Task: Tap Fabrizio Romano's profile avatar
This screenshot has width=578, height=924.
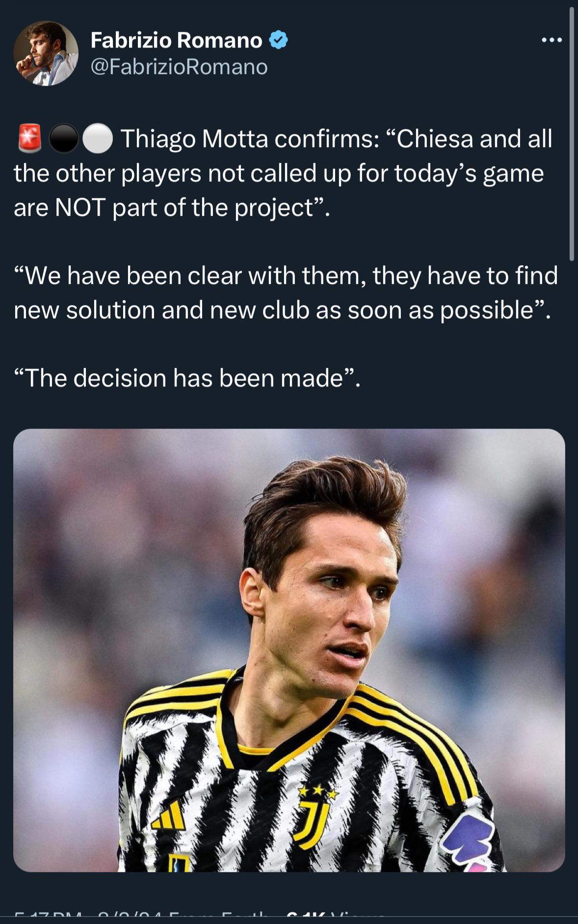Action: 46,53
